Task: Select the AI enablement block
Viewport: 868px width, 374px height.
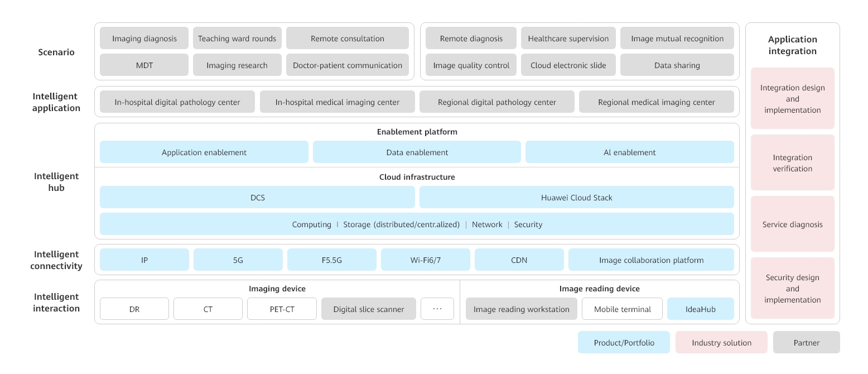Action: [x=630, y=152]
